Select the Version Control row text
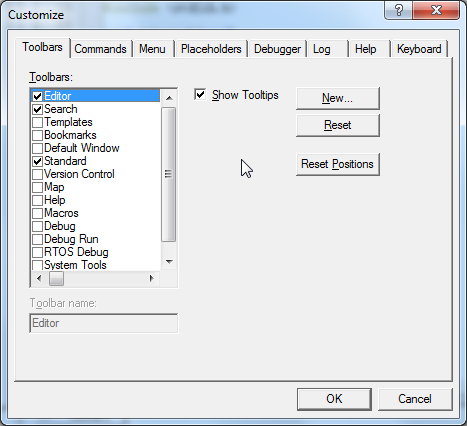Image resolution: width=467 pixels, height=426 pixels. click(x=79, y=174)
